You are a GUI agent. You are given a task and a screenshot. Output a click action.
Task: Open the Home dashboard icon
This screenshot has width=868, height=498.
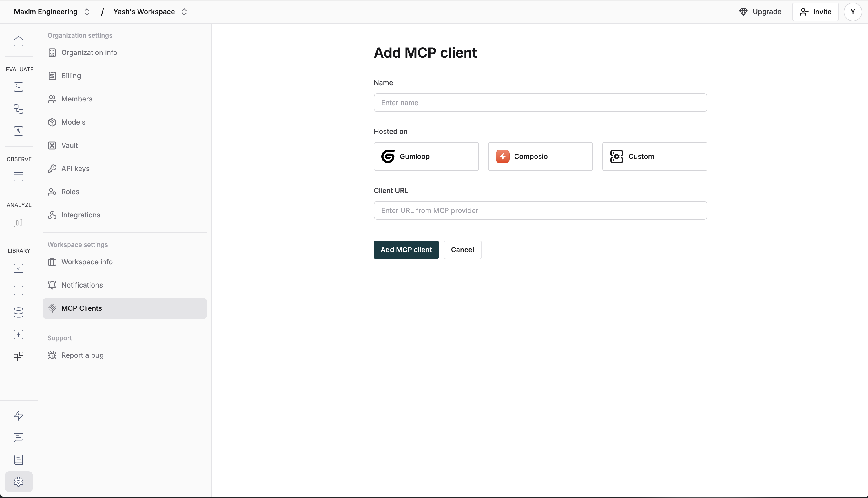(x=18, y=41)
